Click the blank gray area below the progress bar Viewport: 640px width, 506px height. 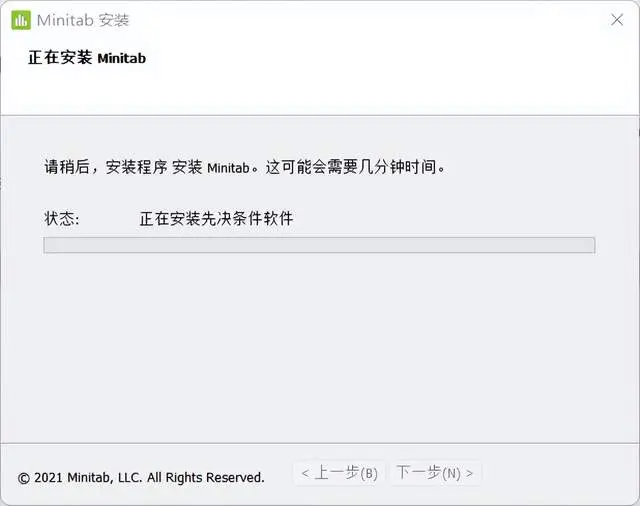click(x=319, y=347)
